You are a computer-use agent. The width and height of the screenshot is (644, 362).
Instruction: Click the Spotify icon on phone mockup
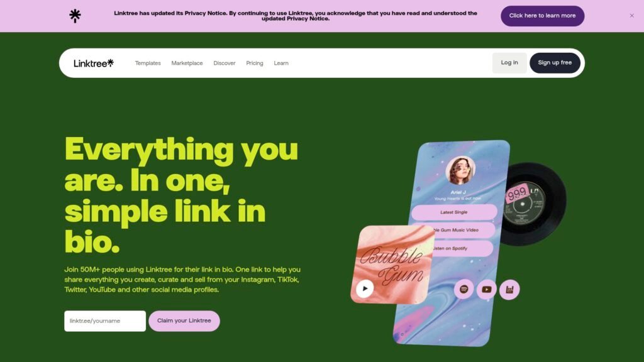coord(464,289)
